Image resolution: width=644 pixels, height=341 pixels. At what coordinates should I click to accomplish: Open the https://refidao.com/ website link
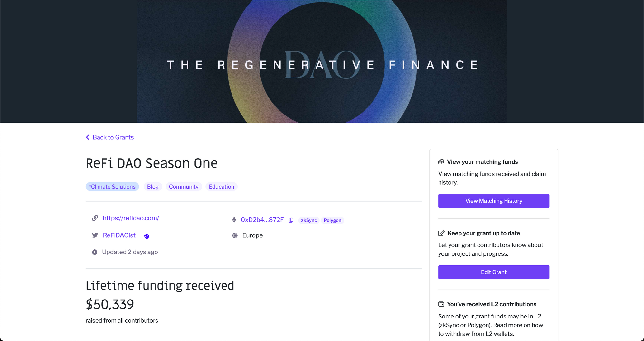click(x=131, y=218)
